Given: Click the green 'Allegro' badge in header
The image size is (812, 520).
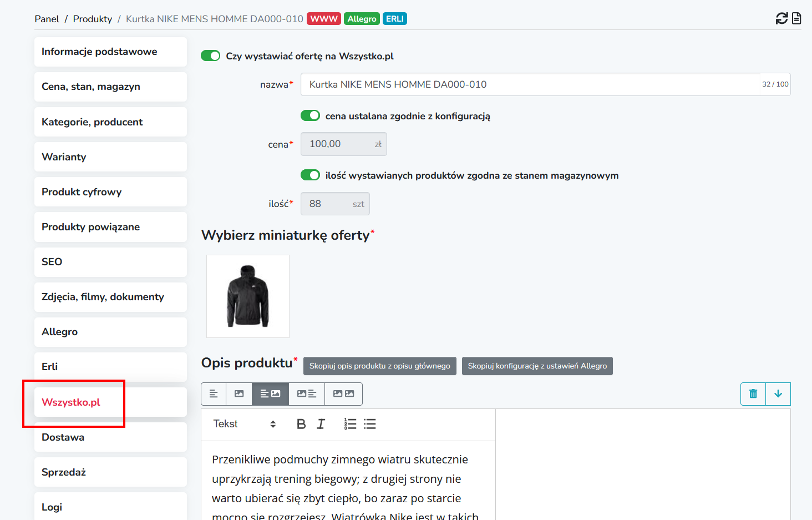Looking at the screenshot, I should [x=362, y=19].
